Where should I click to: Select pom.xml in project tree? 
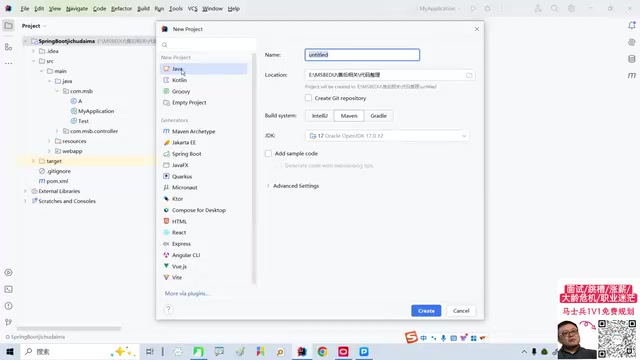57,181
